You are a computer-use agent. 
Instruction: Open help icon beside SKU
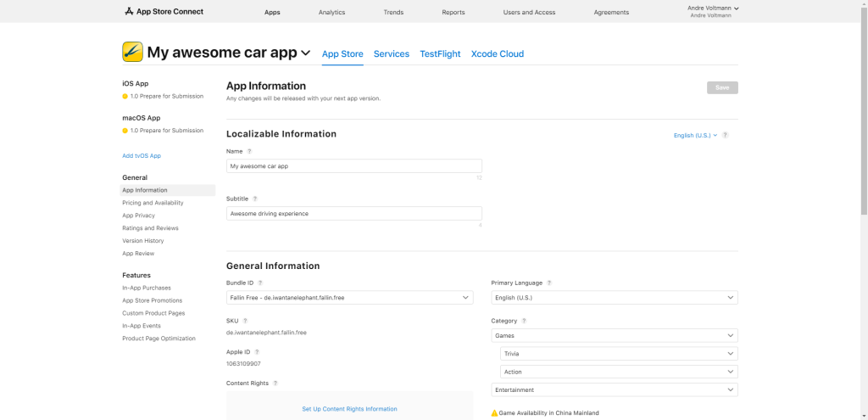tap(245, 321)
